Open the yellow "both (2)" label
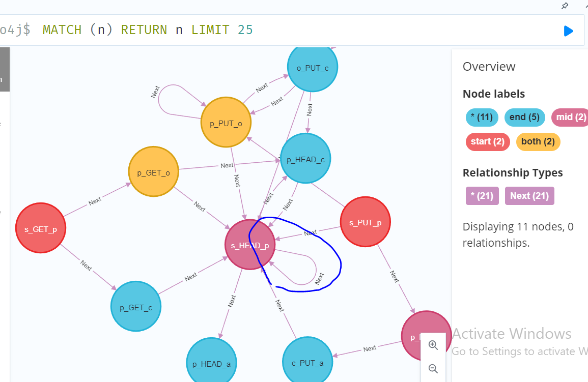Image resolution: width=588 pixels, height=382 pixels. tap(538, 141)
